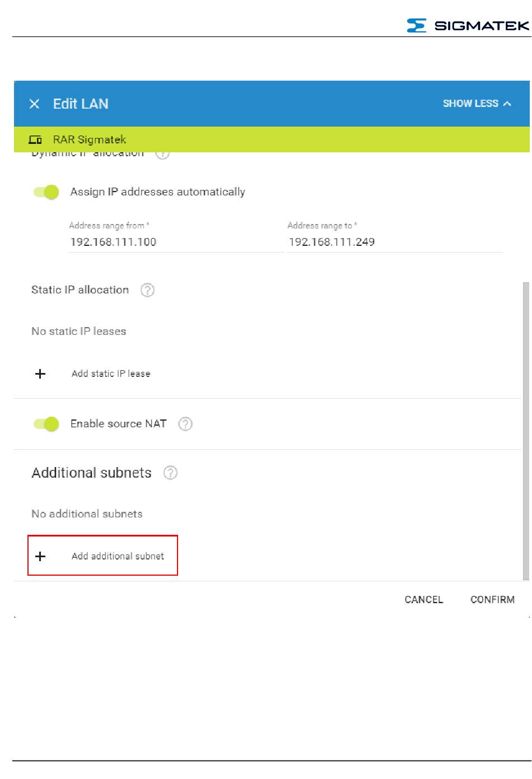
Task: Open help icon next to Additional subnets
Action: [x=170, y=473]
